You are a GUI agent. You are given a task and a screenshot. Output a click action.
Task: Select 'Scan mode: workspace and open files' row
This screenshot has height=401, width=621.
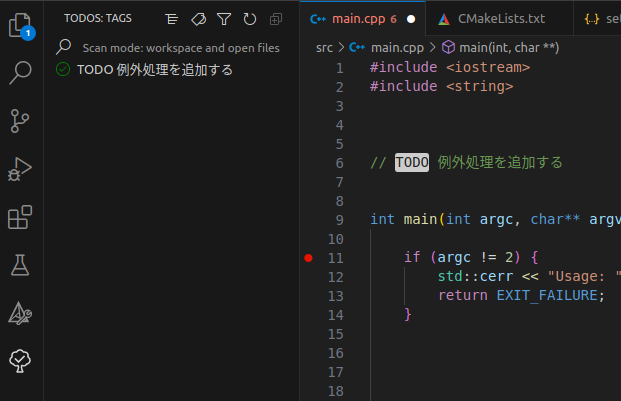click(x=171, y=48)
